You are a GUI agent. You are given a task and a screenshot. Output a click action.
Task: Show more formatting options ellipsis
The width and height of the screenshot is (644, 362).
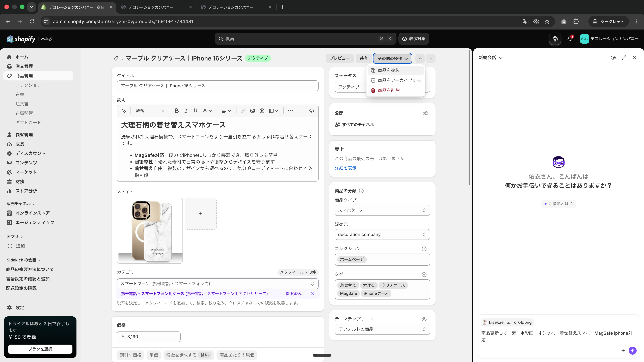(290, 111)
